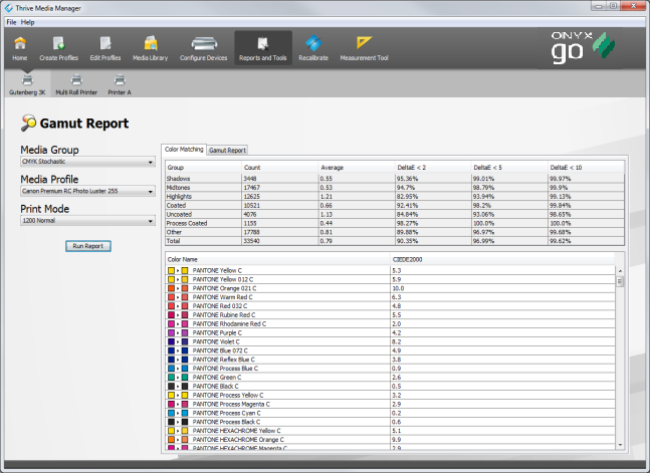The height and width of the screenshot is (473, 650).
Task: Select the Midtones row
Action: [395, 187]
